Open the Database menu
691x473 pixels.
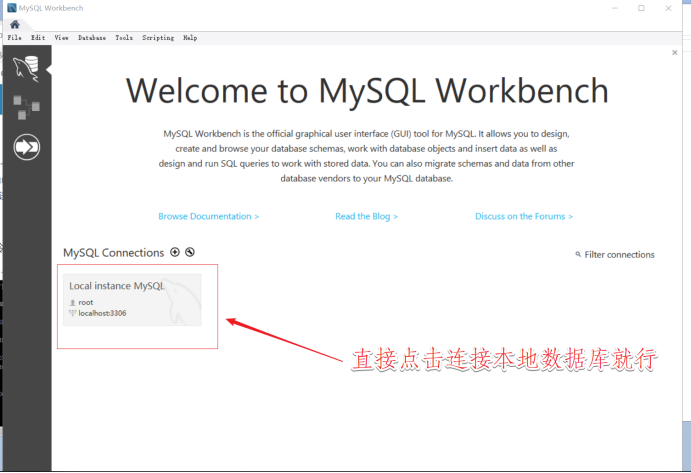point(92,38)
